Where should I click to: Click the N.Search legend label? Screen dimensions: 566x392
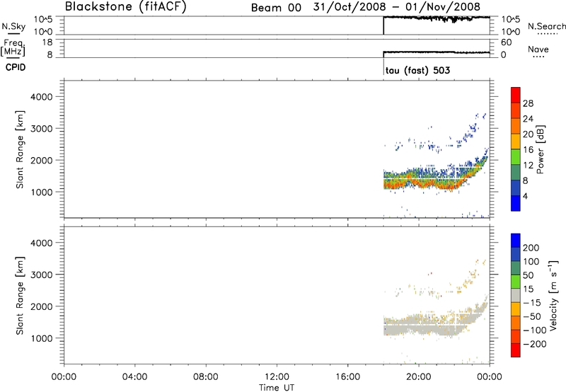547,26
